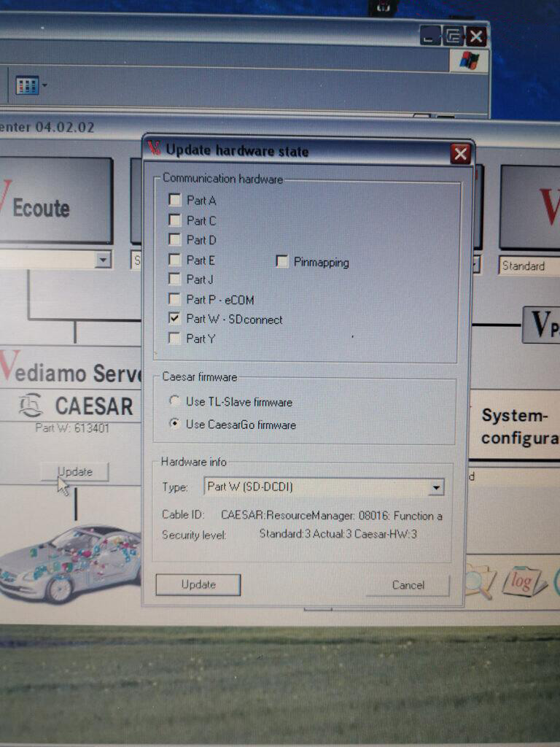
Task: Click the Security level value text
Action: coord(338,534)
